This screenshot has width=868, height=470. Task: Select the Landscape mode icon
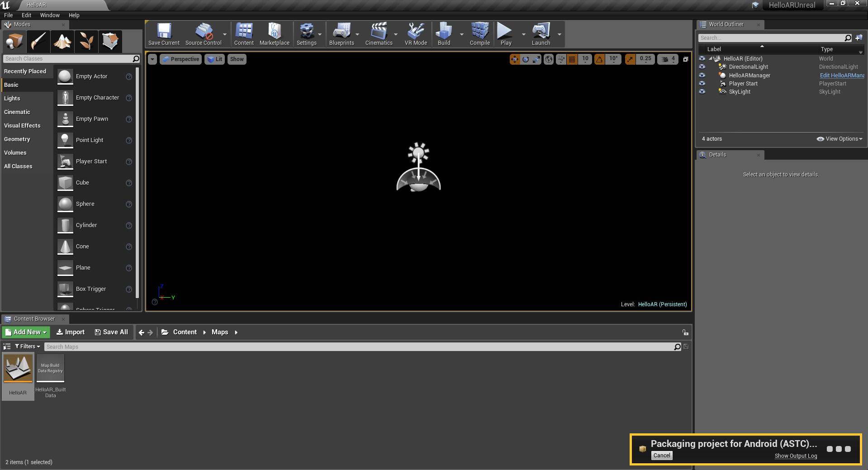62,42
